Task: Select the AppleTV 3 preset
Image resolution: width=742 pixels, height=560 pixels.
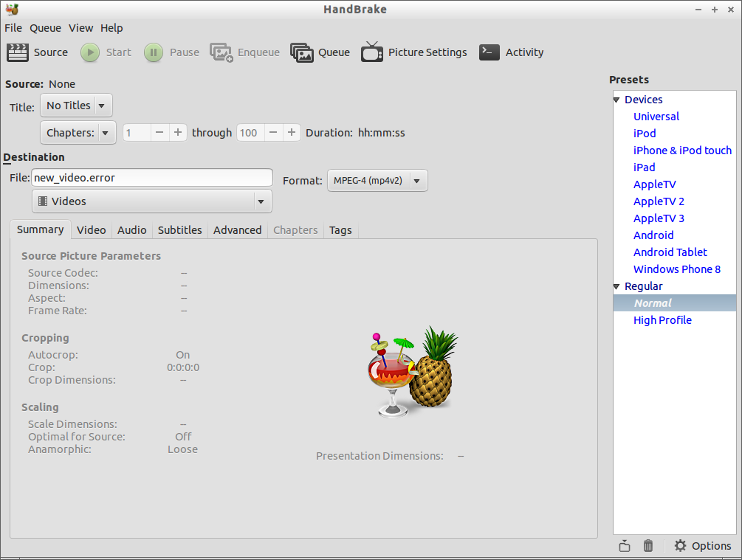Action: (x=659, y=218)
